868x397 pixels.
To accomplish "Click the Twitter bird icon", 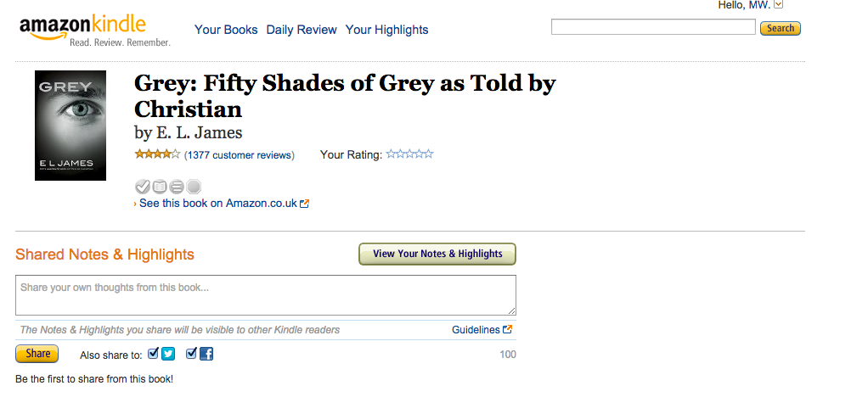I will 168,354.
